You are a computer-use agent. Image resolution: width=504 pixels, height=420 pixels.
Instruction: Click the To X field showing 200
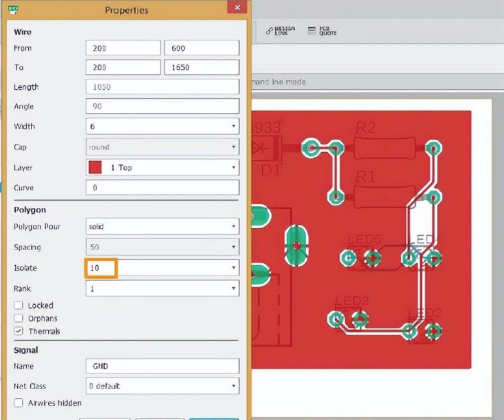(x=123, y=67)
